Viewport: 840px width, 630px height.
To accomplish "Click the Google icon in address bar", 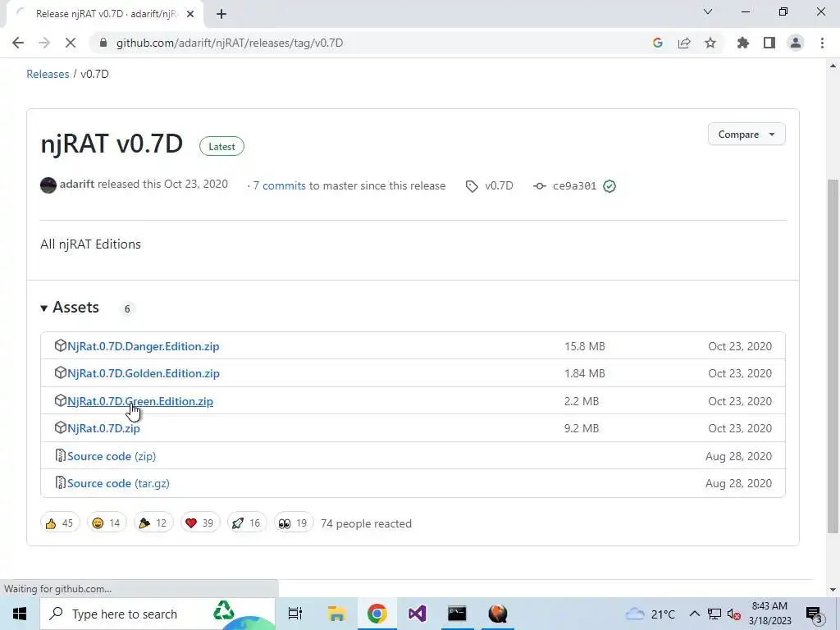I will [x=658, y=43].
